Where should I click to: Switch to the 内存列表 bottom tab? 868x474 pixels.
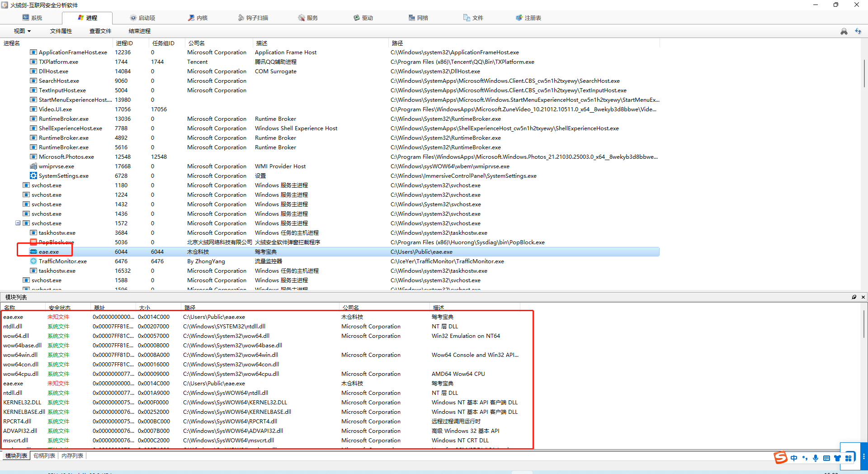point(72,456)
